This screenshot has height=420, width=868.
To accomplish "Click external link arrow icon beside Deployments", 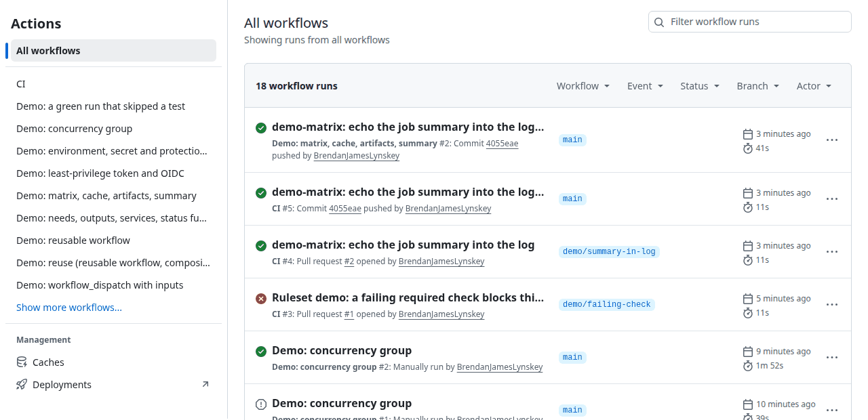I will [x=205, y=384].
